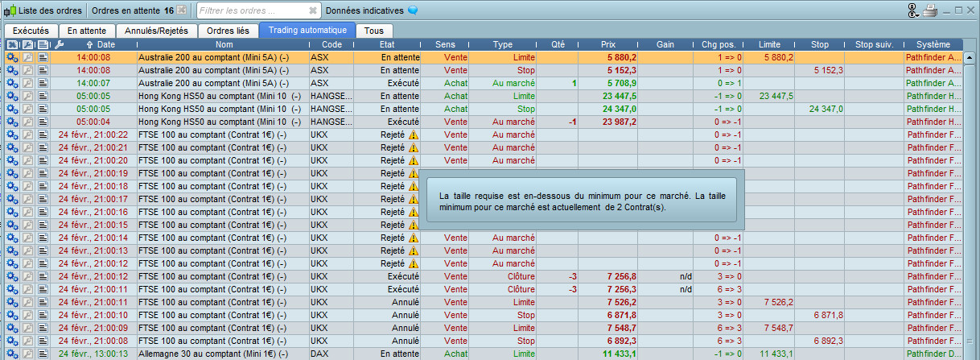Click the Ordres en attente 16 label
Screen dimensions: 980x360
click(x=134, y=11)
